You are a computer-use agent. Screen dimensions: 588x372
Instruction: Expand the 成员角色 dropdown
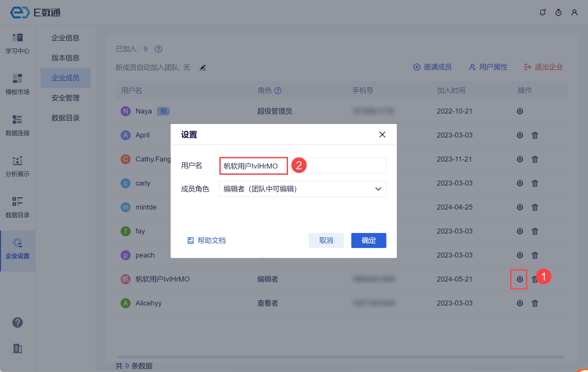coord(303,189)
